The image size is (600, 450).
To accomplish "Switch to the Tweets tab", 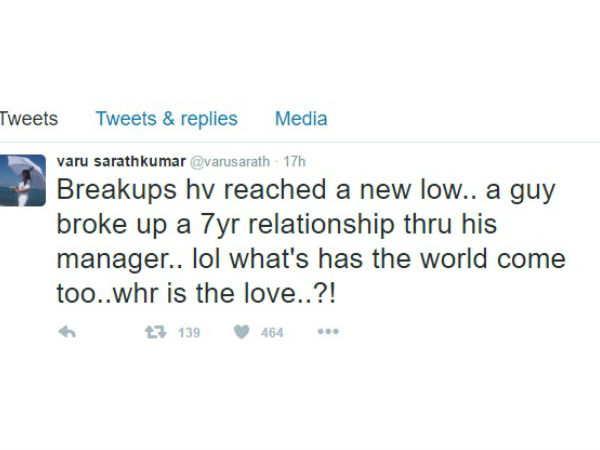I will pyautogui.click(x=29, y=118).
